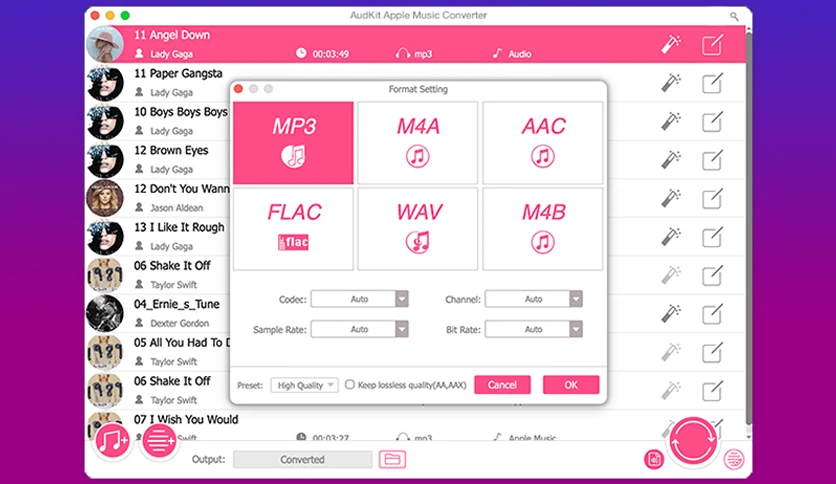
Task: Open the edit tag icon for Angel Down
Action: (x=712, y=45)
